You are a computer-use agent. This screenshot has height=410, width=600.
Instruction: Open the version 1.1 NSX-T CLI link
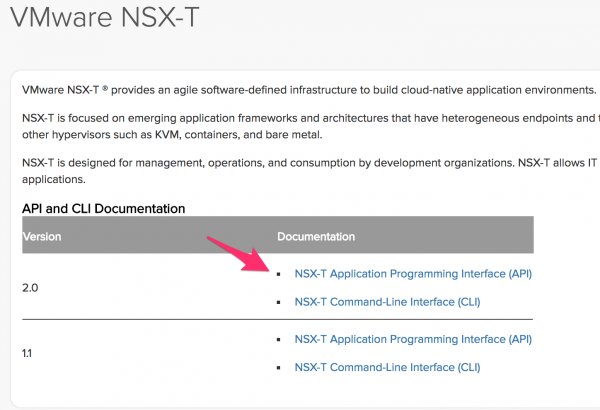coord(387,368)
